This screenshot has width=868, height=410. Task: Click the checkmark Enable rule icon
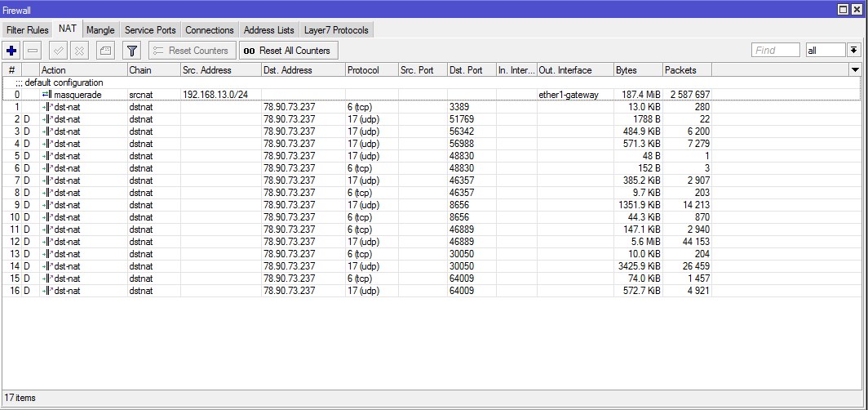(58, 51)
